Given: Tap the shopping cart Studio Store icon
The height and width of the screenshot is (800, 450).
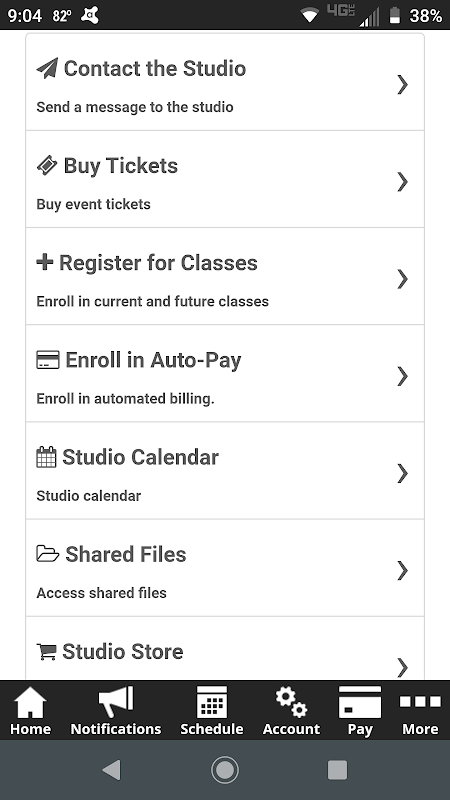Looking at the screenshot, I should click(x=46, y=652).
